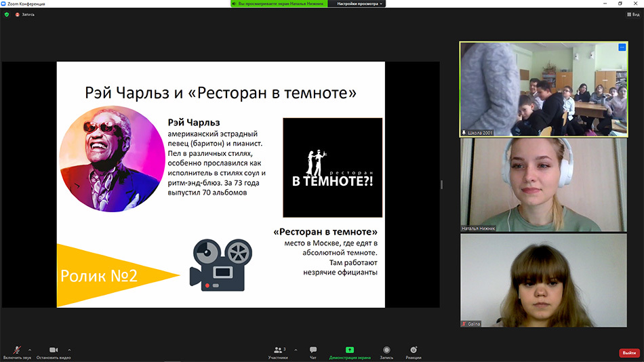Image resolution: width=644 pixels, height=362 pixels.
Task: Click the handle between shared screen and videos
Action: tap(441, 184)
